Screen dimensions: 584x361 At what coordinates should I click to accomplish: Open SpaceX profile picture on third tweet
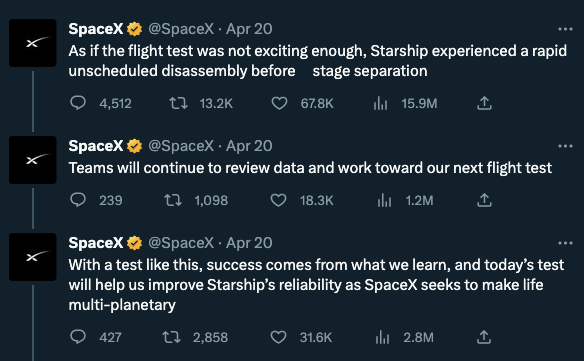pos(33,257)
